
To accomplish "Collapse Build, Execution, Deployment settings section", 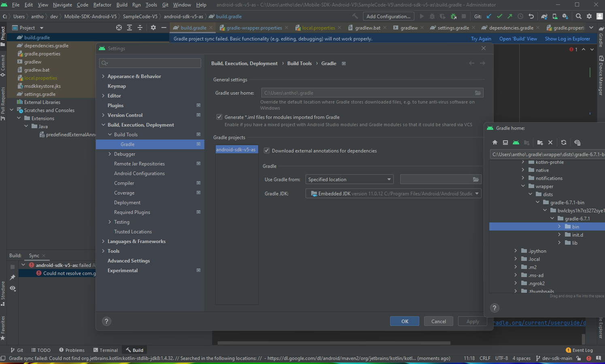I will click(x=103, y=125).
